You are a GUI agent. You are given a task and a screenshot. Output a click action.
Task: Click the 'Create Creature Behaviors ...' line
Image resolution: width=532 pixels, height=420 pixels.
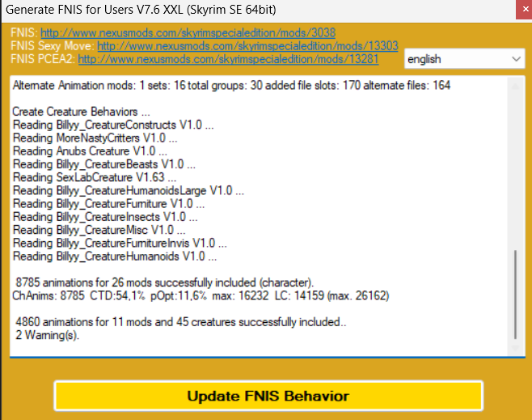81,112
